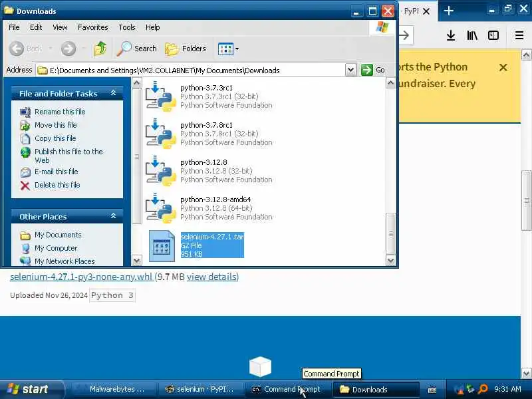Select the python-3.12.8-amd64 installer icon
Image resolution: width=532 pixels, height=399 pixels.
point(161,208)
